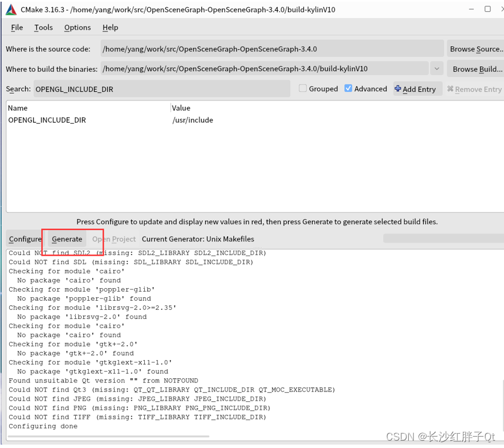The image size is (504, 448).
Task: Open the File menu
Action: pos(17,27)
